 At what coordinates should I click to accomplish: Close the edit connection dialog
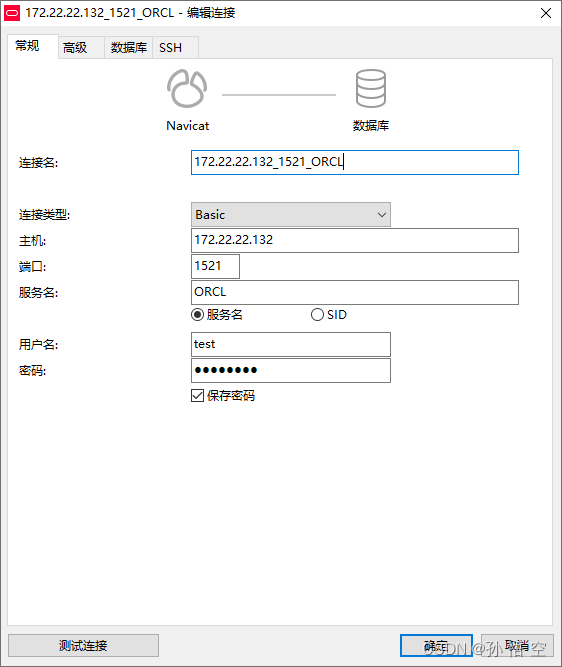coord(546,13)
